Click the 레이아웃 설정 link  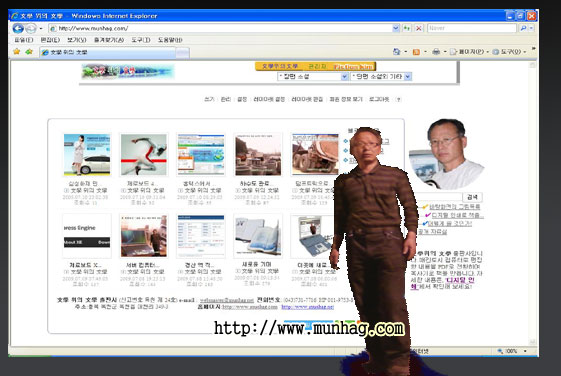pos(269,99)
